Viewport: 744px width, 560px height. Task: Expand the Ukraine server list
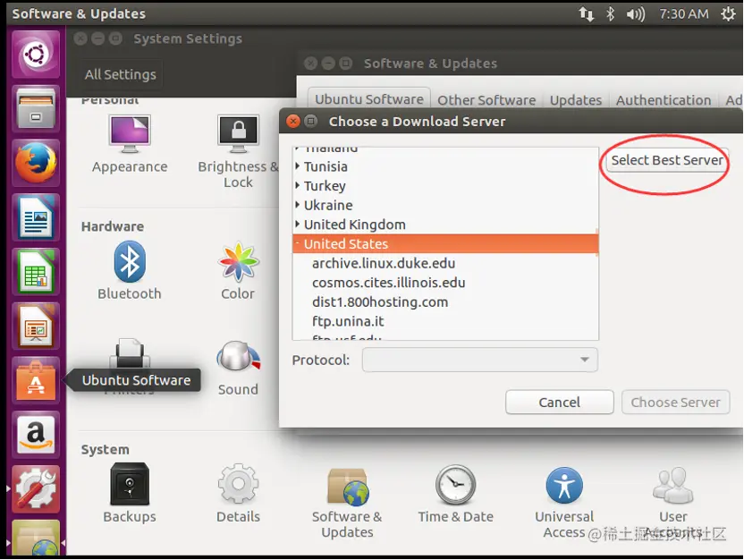[x=298, y=205]
